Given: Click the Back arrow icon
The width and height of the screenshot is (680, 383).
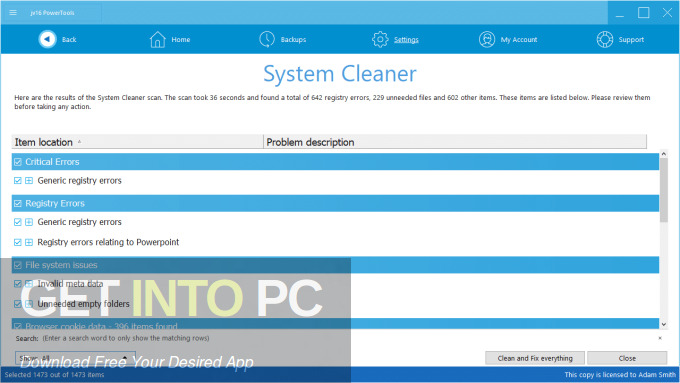Looking at the screenshot, I should (47, 39).
